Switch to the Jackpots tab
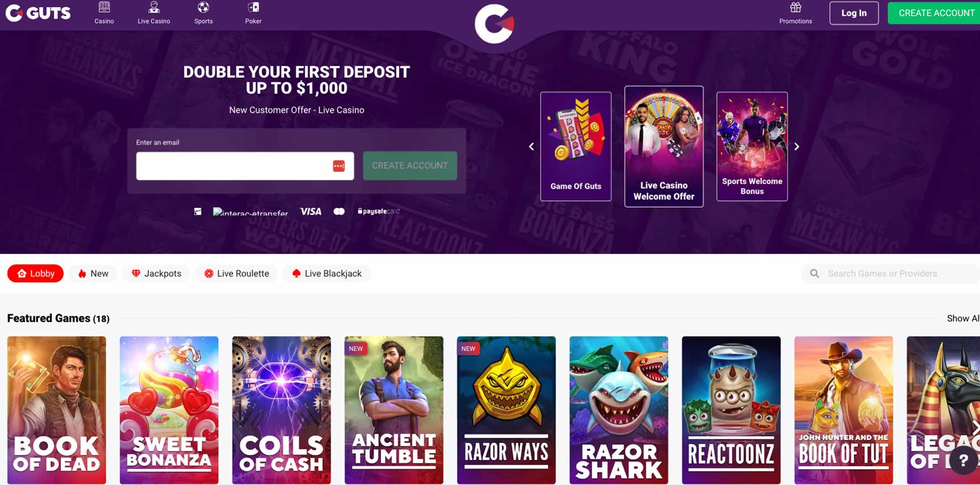Screen dimensions: 980x485 pyautogui.click(x=156, y=273)
